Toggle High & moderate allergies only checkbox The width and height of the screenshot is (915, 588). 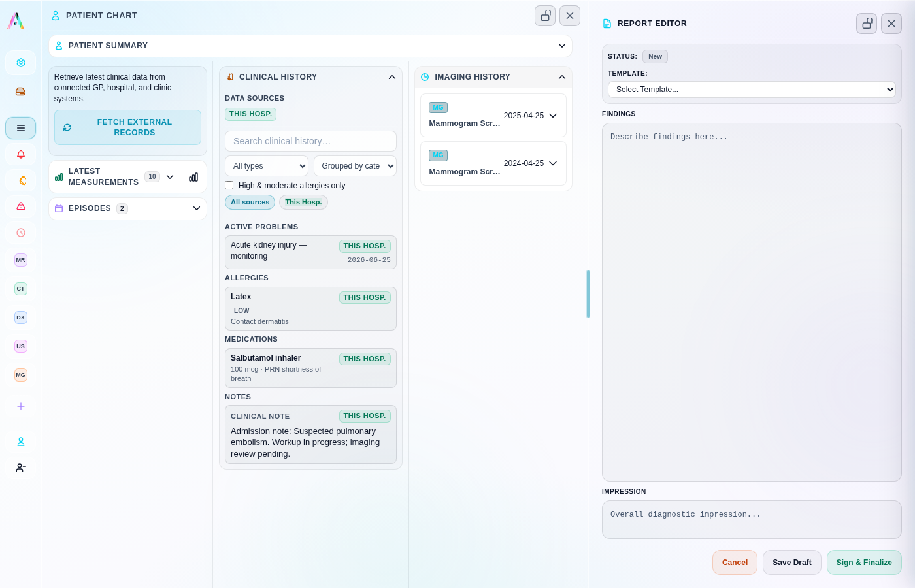click(229, 186)
